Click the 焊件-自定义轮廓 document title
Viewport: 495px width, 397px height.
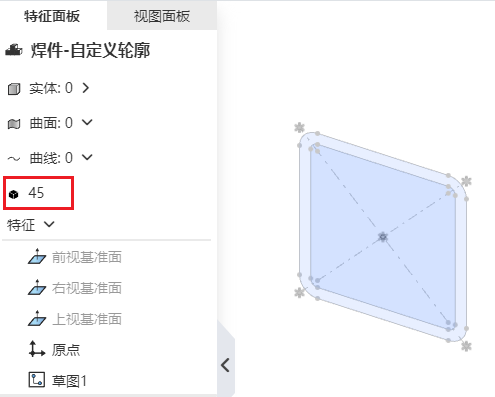tap(90, 51)
